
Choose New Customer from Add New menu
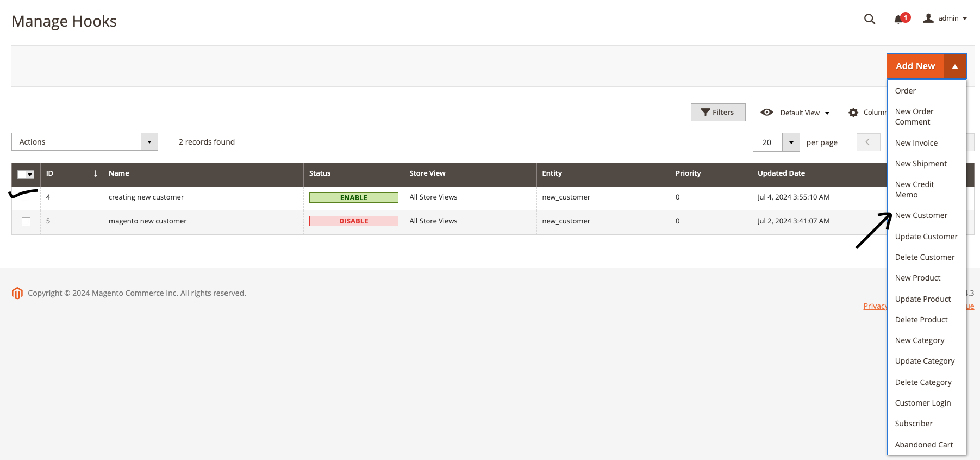(x=921, y=215)
